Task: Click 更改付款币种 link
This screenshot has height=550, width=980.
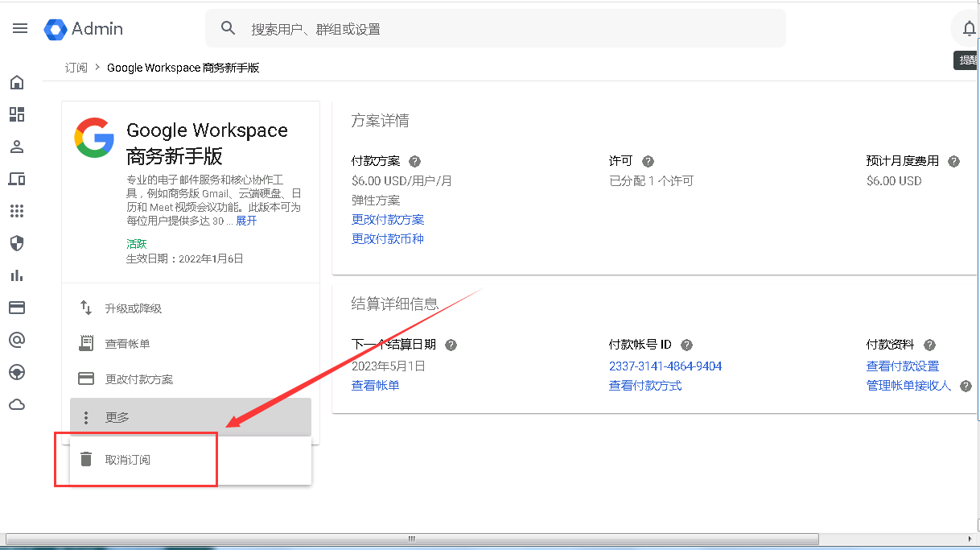Action: (x=388, y=239)
